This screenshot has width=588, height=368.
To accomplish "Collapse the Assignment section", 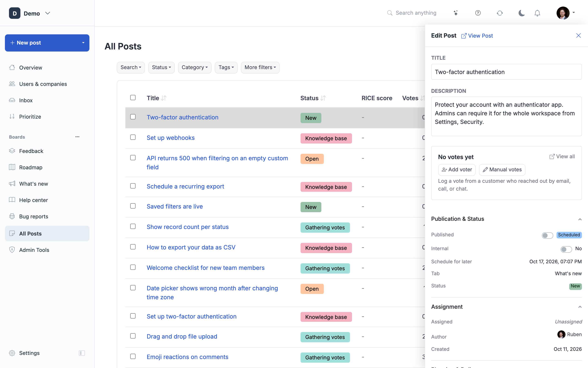I will [x=580, y=307].
